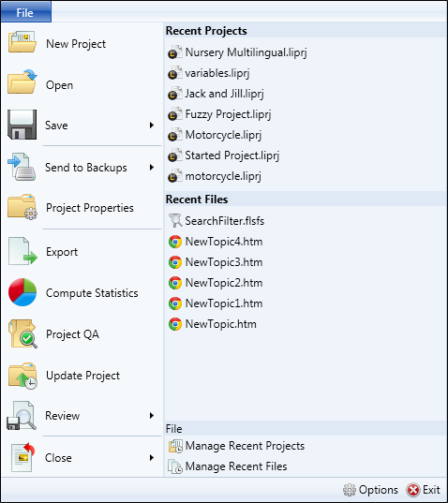Expand the Send to Backups submenu arrow
The width and height of the screenshot is (448, 503).
(x=152, y=167)
